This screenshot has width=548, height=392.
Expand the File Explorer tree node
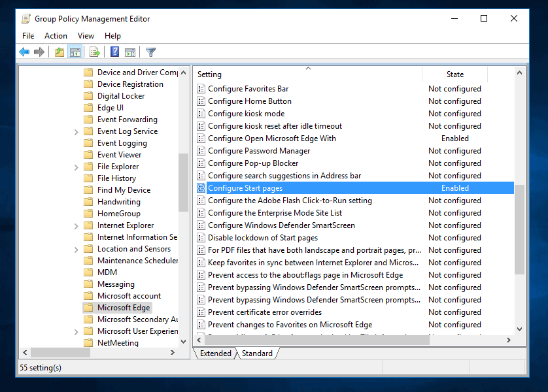[x=77, y=167]
